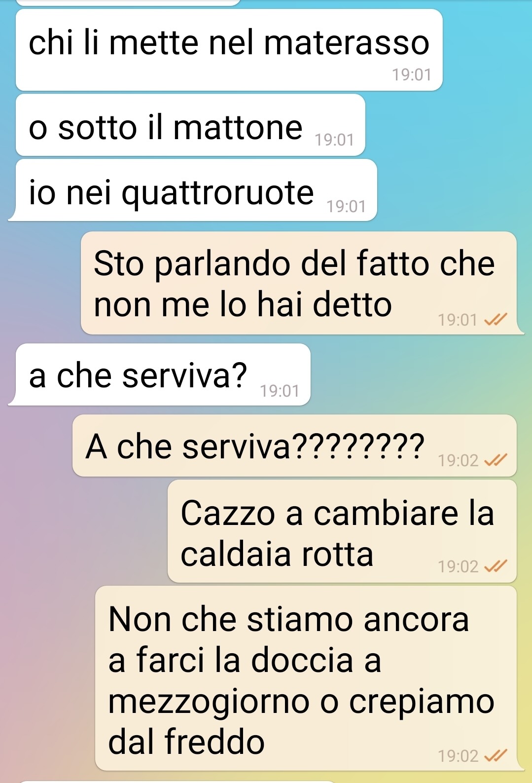This screenshot has height=783, width=532.
Task: Tap the 19:01 timestamp beside 'a che serviva?'
Action: pyautogui.click(x=280, y=391)
